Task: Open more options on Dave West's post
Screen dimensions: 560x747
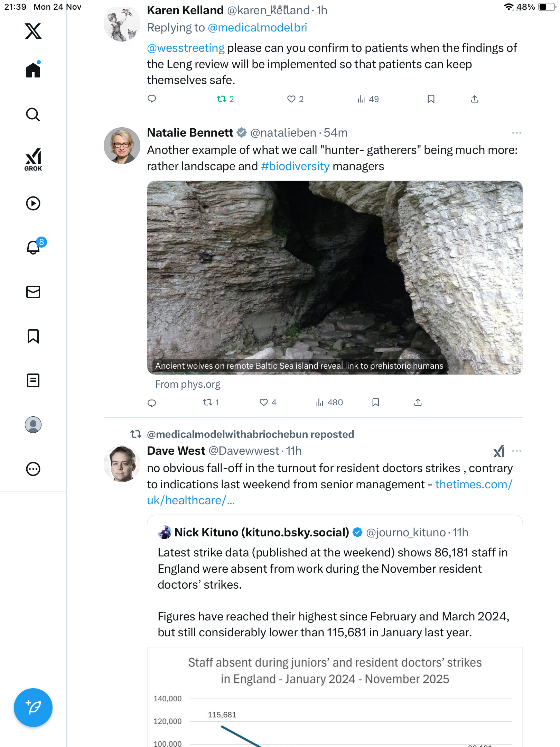Action: point(516,451)
